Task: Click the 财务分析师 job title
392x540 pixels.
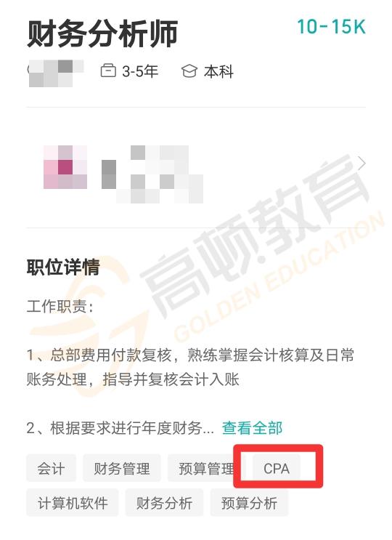Action: pos(102,33)
